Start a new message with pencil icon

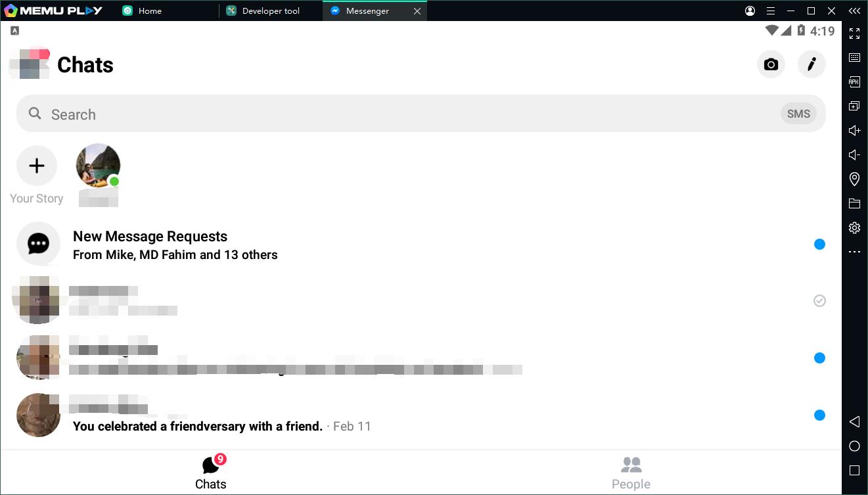[x=811, y=64]
